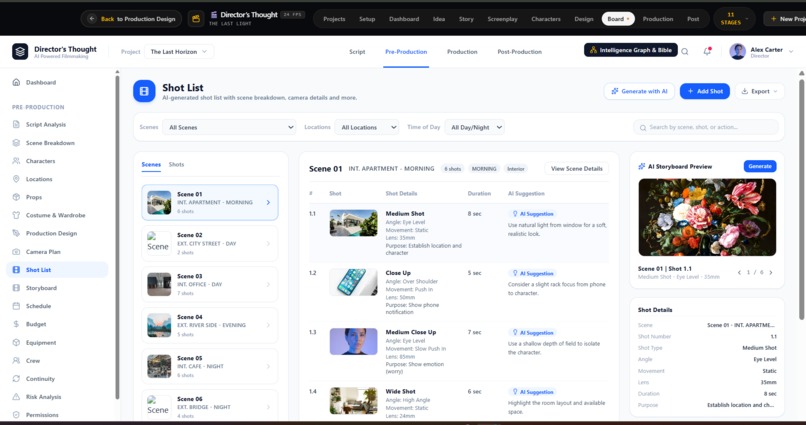806x425 pixels.
Task: Open Scene Breakdown in sidebar
Action: [x=58, y=143]
